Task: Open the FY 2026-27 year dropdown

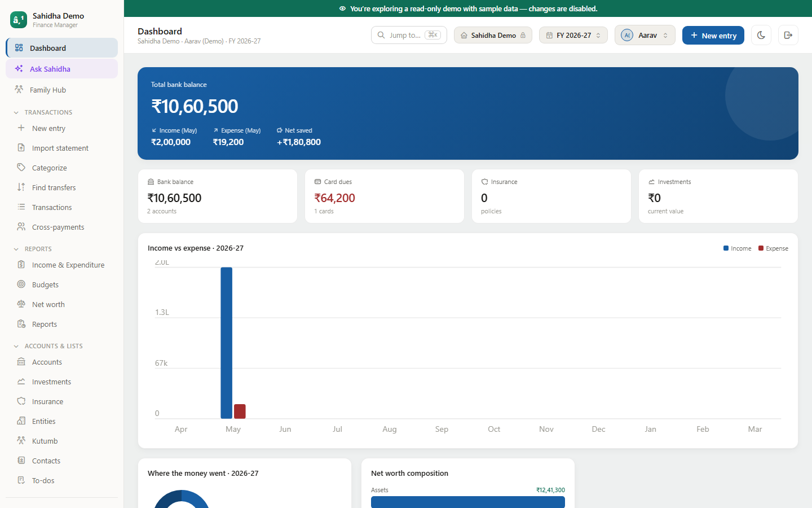Action: [x=573, y=35]
